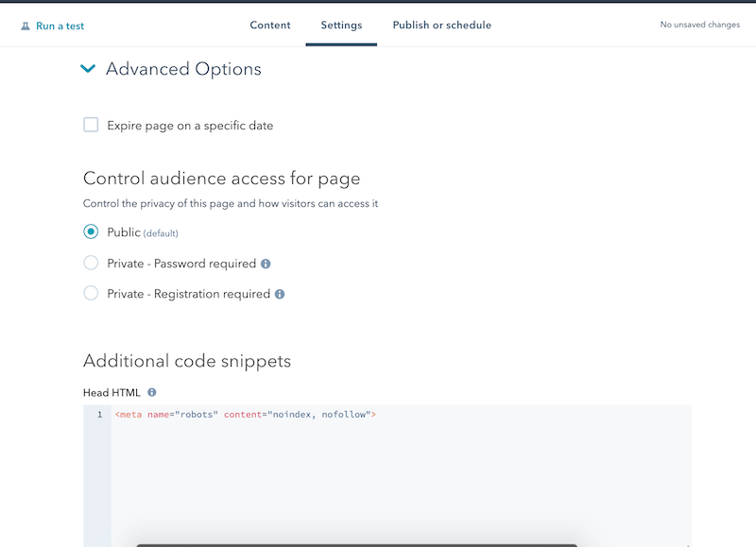Enable Expire page on a specific date checkbox
The image size is (756, 547).
[x=91, y=125]
